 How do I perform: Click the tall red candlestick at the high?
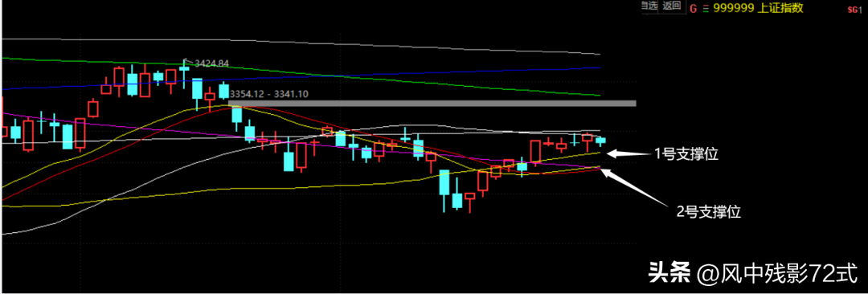145,81
